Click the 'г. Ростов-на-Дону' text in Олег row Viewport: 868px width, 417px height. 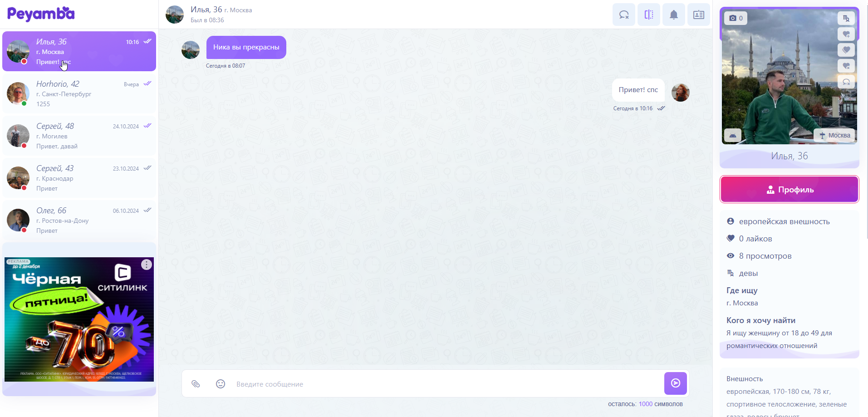(x=63, y=221)
